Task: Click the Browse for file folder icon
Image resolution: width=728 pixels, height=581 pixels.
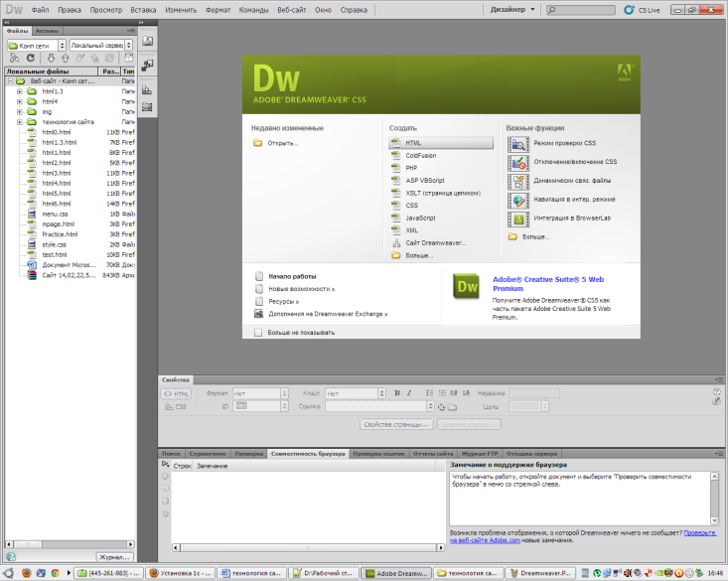Action: (x=452, y=407)
